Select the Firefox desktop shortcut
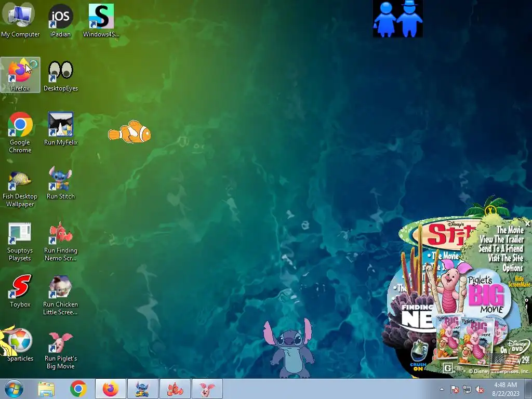The height and width of the screenshot is (399, 532). pyautogui.click(x=20, y=75)
